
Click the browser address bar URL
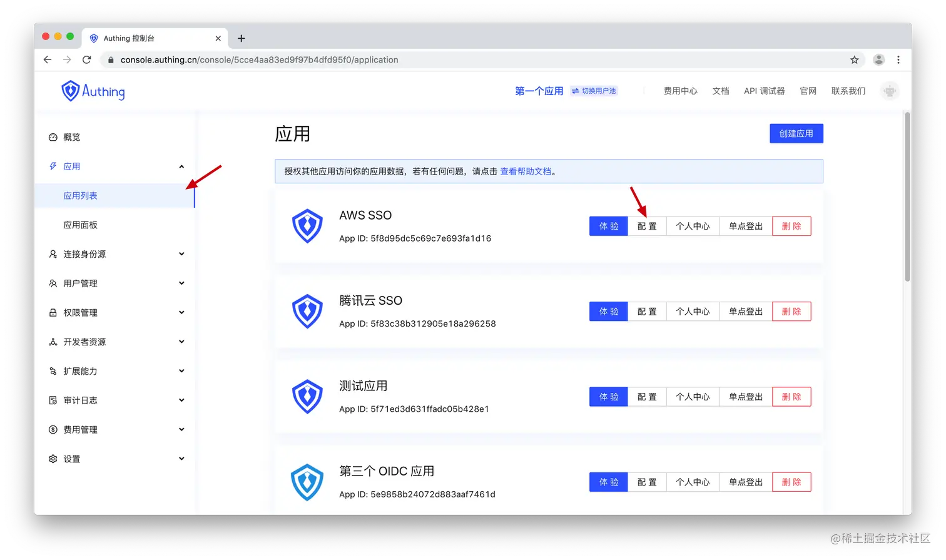pos(259,60)
